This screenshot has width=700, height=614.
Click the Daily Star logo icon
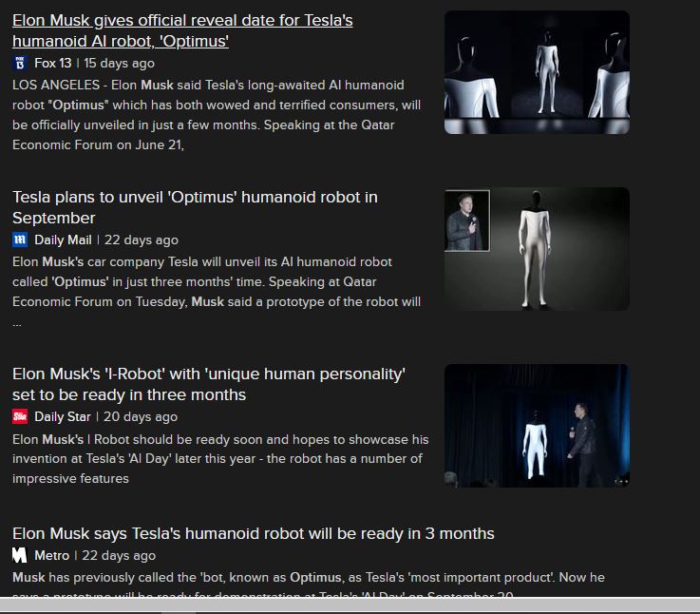(x=20, y=416)
